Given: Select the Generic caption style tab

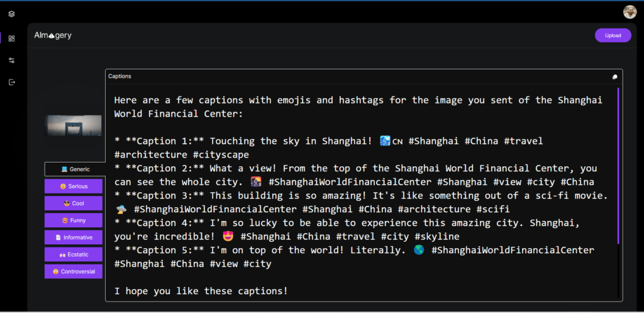Looking at the screenshot, I should [75, 169].
